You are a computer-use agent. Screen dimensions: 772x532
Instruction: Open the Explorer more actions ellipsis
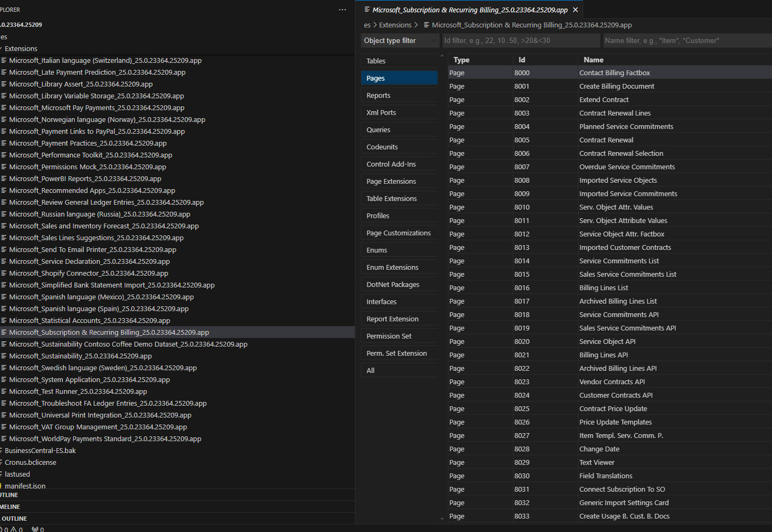[342, 10]
